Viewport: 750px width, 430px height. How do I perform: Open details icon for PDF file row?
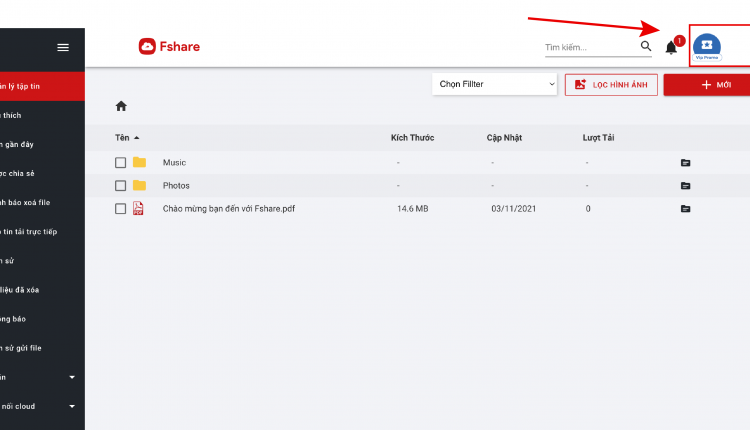[685, 209]
